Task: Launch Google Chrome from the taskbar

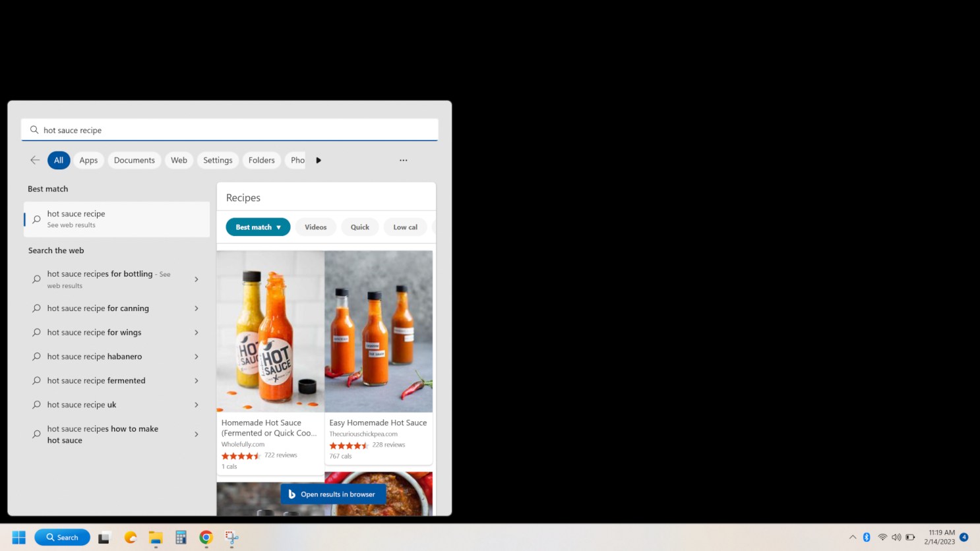Action: click(x=205, y=537)
